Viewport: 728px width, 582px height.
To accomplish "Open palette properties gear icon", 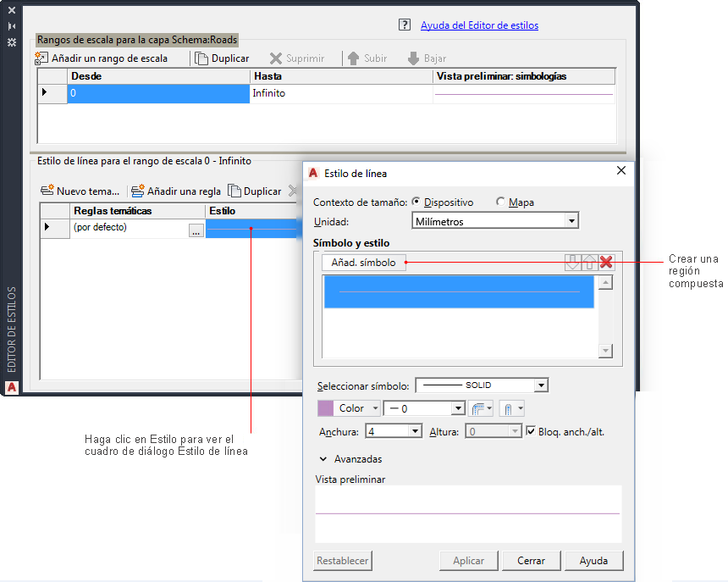I will pos(12,42).
